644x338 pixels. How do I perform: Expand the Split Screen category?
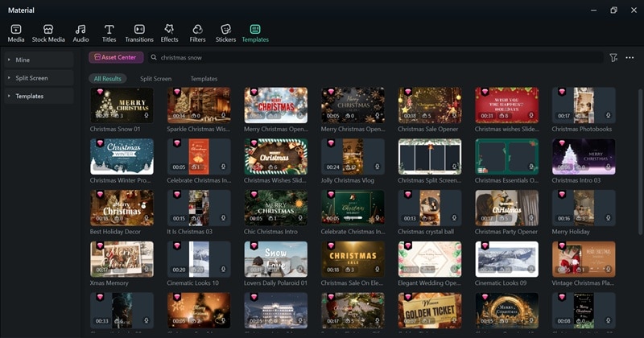pos(39,77)
